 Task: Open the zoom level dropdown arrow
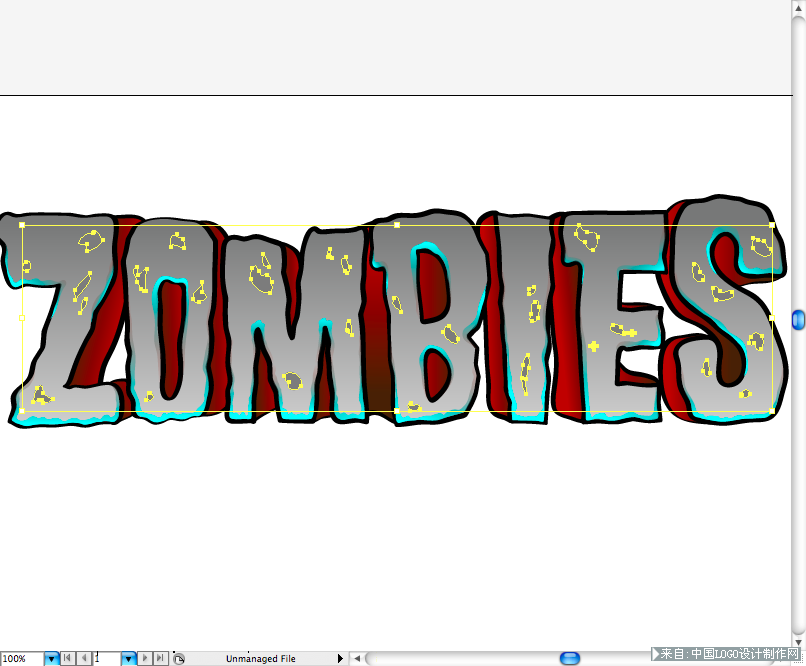pyautogui.click(x=51, y=658)
